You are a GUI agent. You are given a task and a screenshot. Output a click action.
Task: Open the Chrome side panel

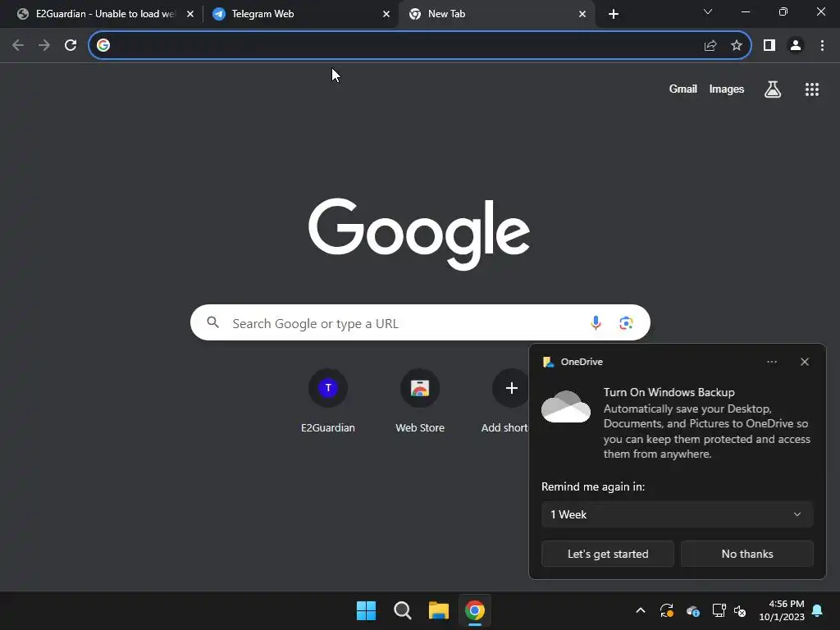pos(769,45)
